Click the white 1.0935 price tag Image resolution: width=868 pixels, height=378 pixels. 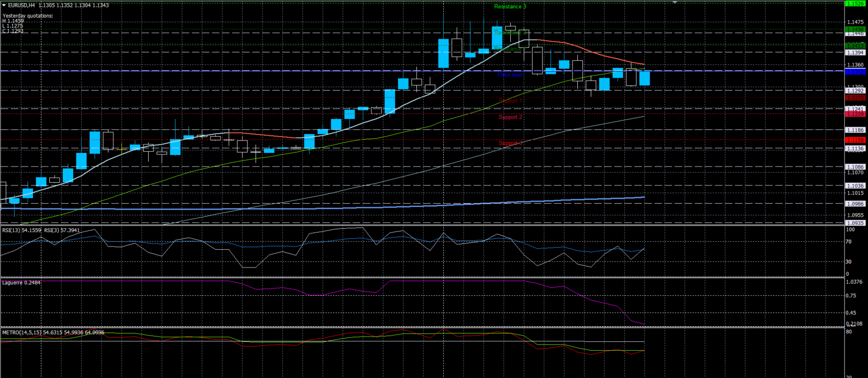[855, 223]
